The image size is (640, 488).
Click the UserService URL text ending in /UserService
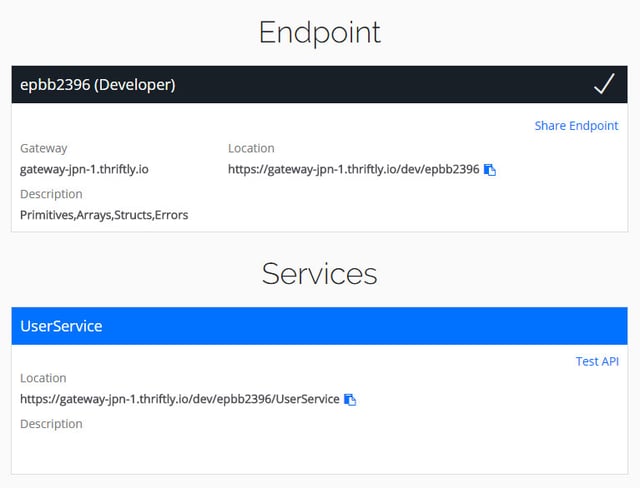(180, 399)
